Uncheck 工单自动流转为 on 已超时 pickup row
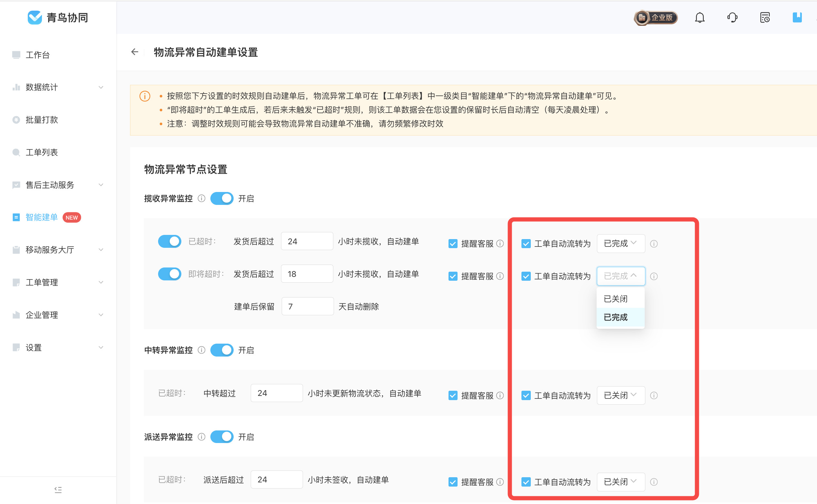The height and width of the screenshot is (504, 817). 526,244
